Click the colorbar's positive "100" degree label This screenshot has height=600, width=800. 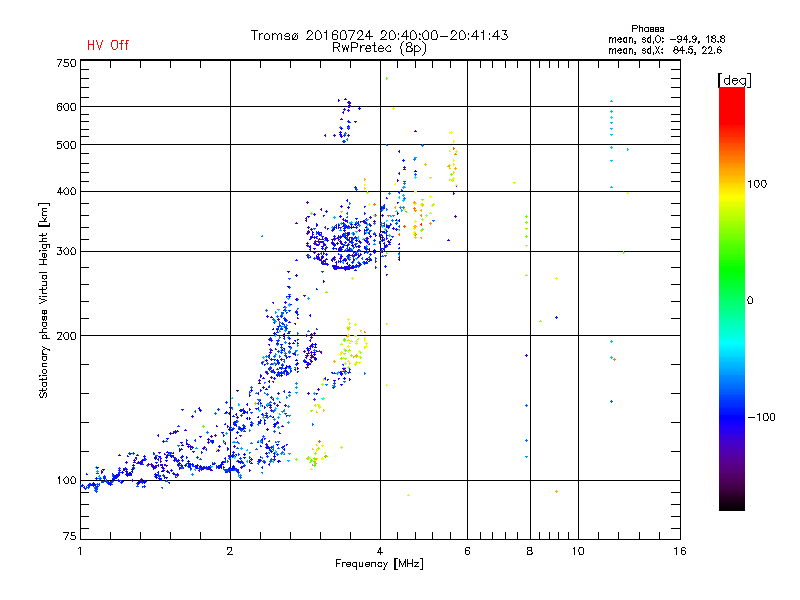(757, 184)
